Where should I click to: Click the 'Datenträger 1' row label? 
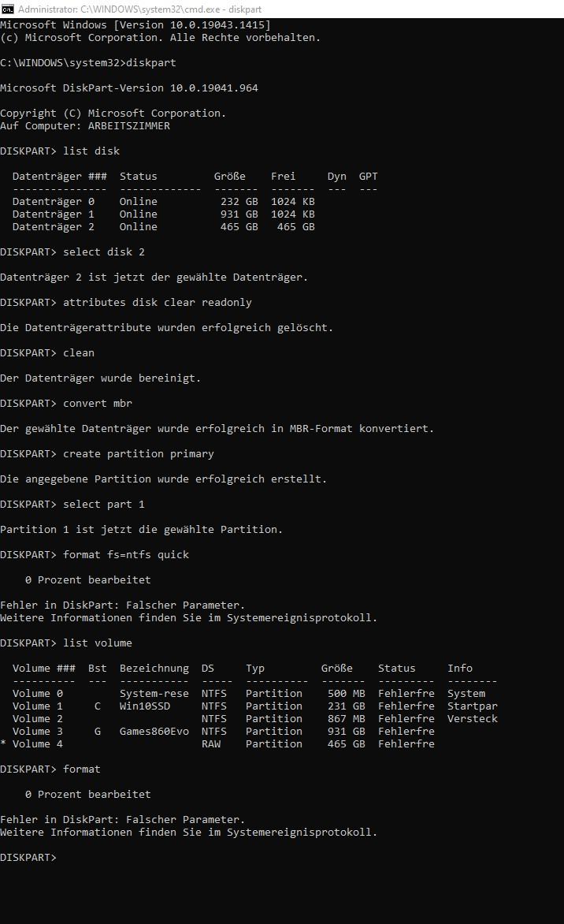[x=53, y=214]
